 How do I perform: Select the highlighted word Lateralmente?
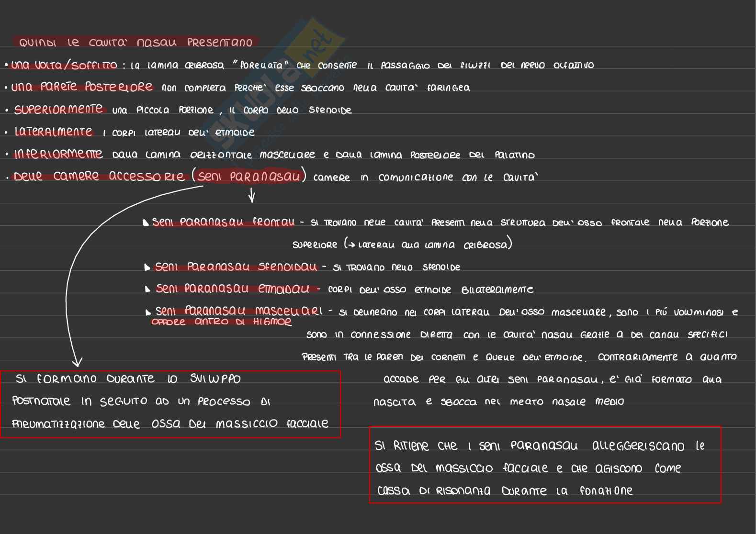[53, 132]
